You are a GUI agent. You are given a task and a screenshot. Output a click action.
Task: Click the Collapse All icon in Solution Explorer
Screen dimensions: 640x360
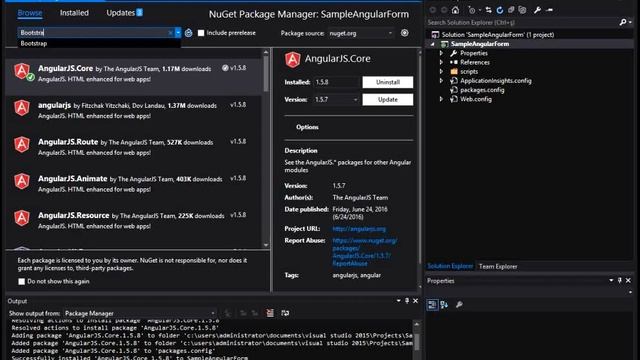click(x=511, y=10)
